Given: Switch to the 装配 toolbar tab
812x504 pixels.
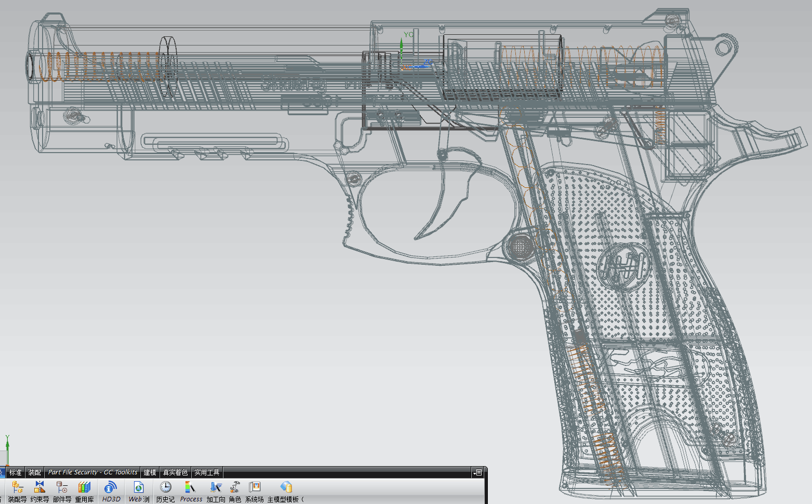Looking at the screenshot, I should click(x=34, y=472).
